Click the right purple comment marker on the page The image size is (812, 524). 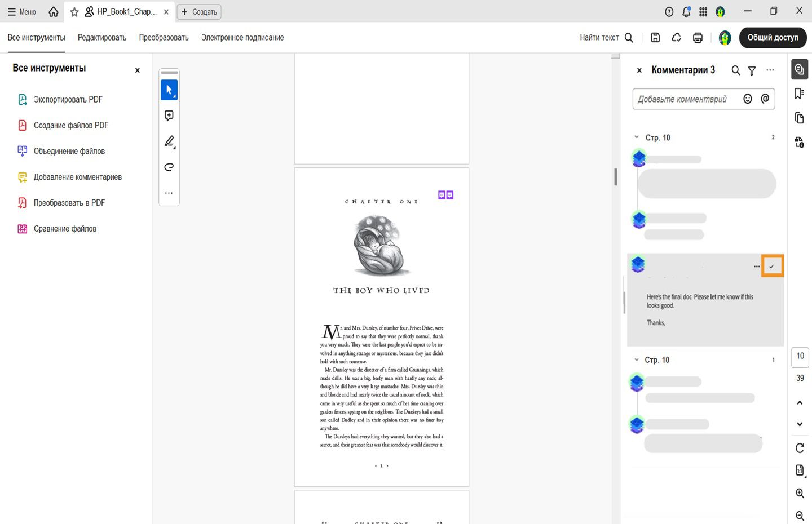450,195
